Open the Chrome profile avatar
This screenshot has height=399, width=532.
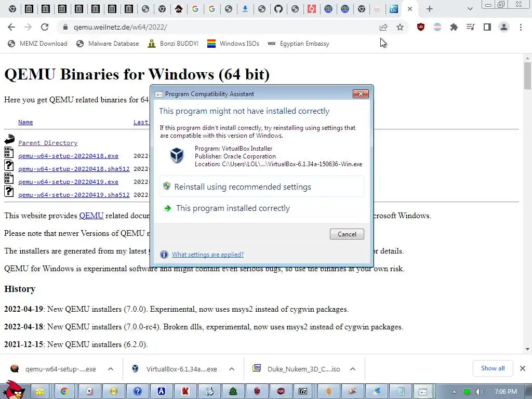coord(504,27)
